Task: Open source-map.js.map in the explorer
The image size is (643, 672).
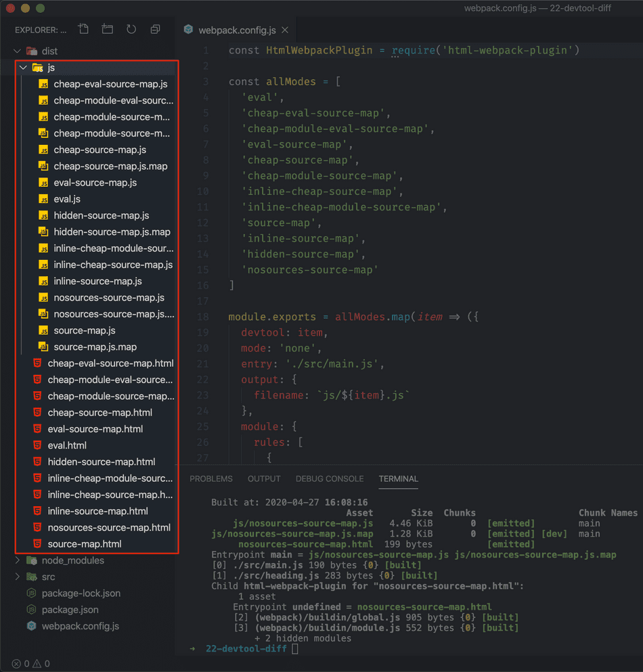Action: click(95, 347)
